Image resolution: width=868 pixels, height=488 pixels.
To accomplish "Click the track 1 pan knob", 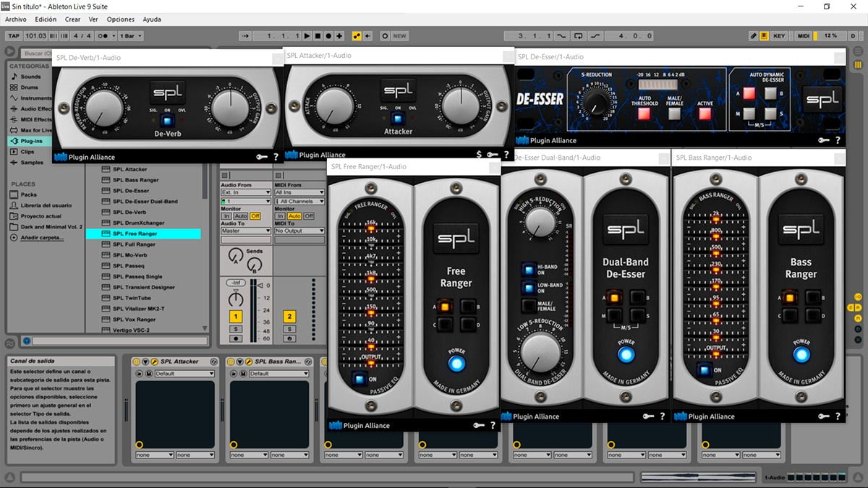I will [236, 299].
